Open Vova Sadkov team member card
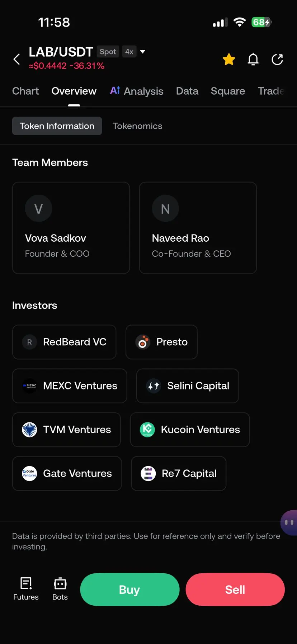This screenshot has width=297, height=644. pyautogui.click(x=71, y=228)
